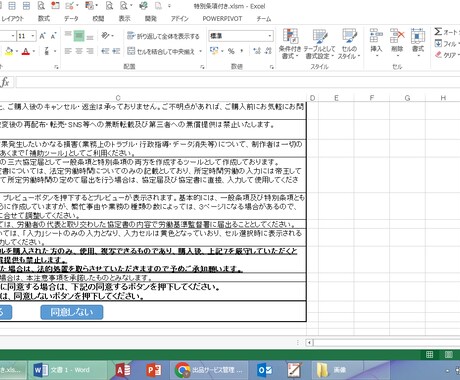This screenshot has height=380, width=460.
Task: Switch to the 開発 ribbon tab
Action: pyautogui.click(x=151, y=19)
